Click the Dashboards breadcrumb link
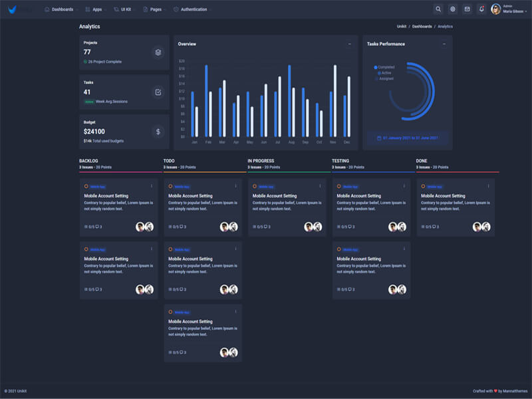This screenshot has width=532, height=399. [x=422, y=27]
